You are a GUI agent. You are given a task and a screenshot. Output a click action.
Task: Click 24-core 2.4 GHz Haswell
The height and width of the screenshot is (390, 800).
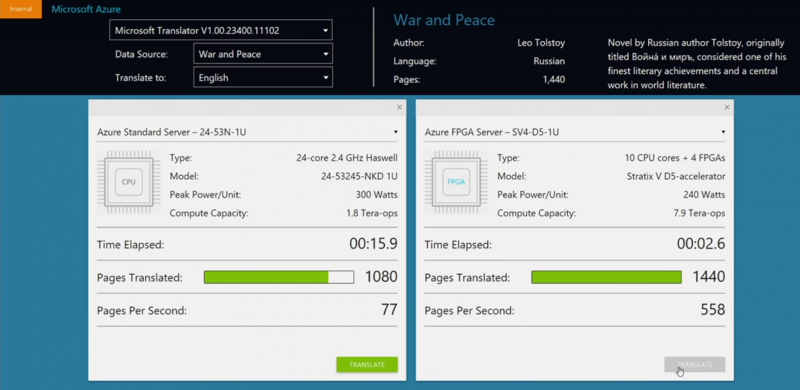click(346, 158)
